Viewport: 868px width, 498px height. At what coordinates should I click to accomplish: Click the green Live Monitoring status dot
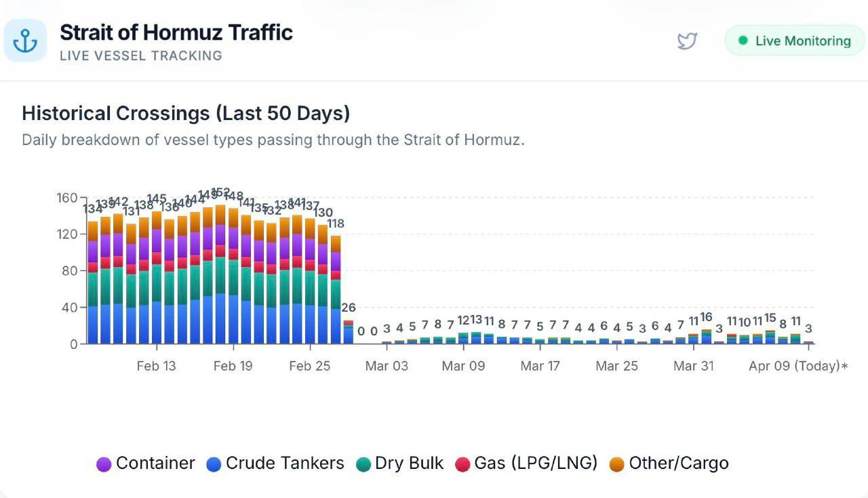tap(743, 41)
